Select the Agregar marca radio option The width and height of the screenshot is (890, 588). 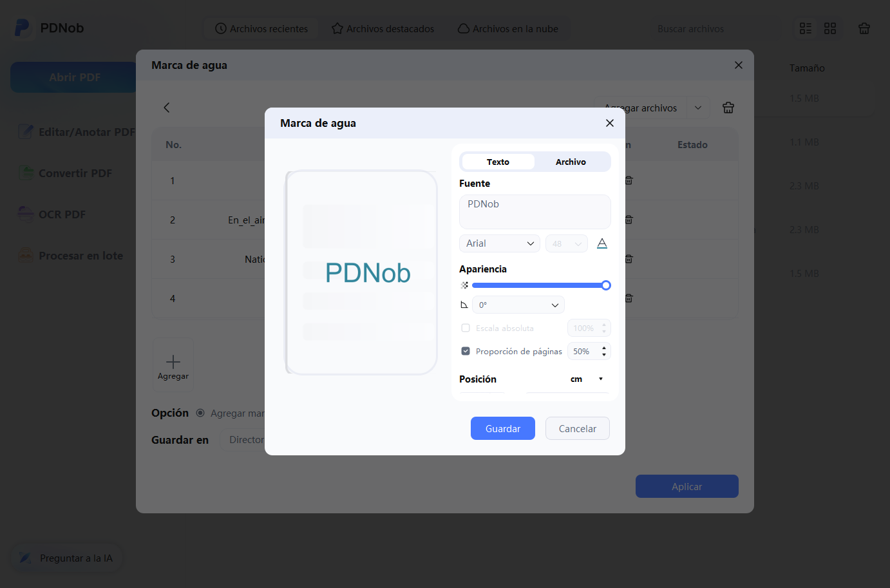click(200, 413)
